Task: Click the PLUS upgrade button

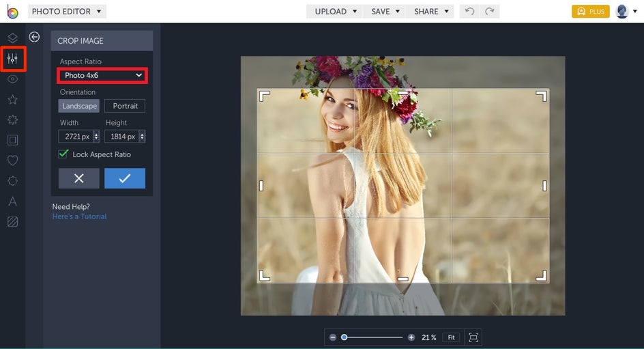Action: click(591, 12)
